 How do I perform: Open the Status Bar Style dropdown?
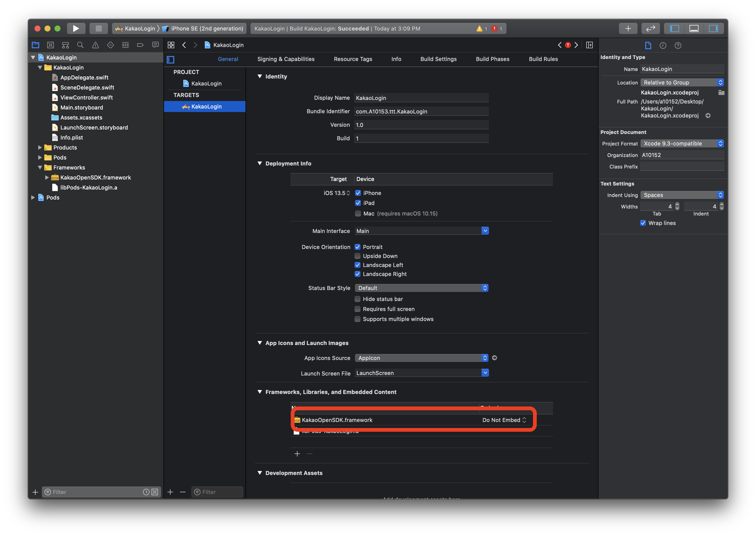tap(421, 288)
